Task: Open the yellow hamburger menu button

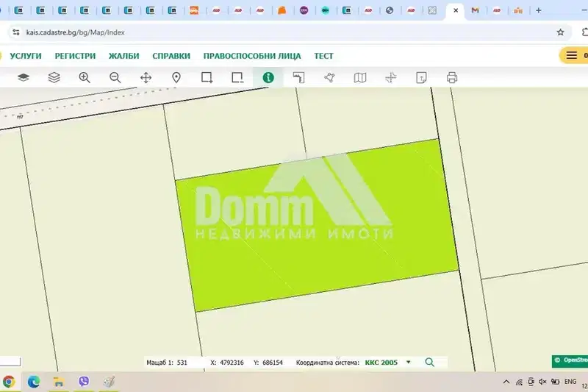Action: 573,55
